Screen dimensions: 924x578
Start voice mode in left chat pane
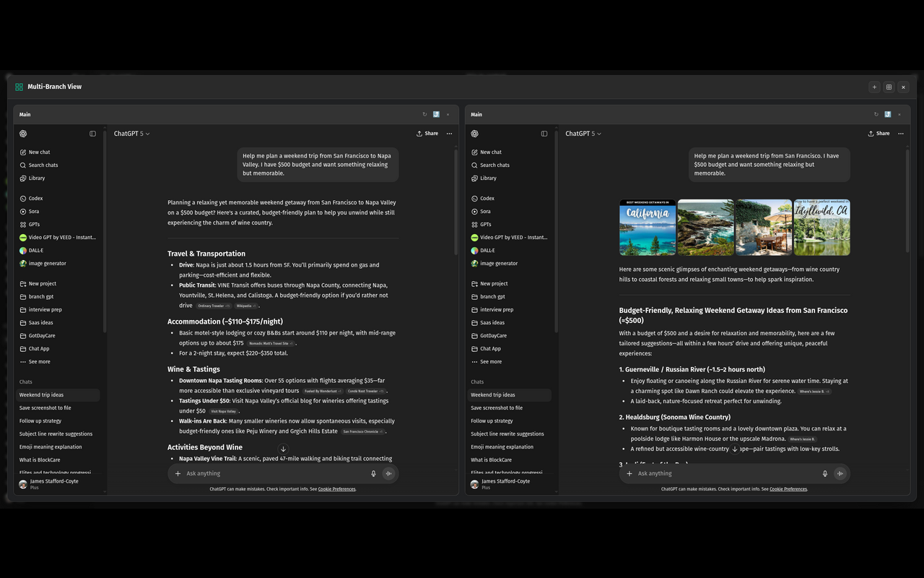388,474
